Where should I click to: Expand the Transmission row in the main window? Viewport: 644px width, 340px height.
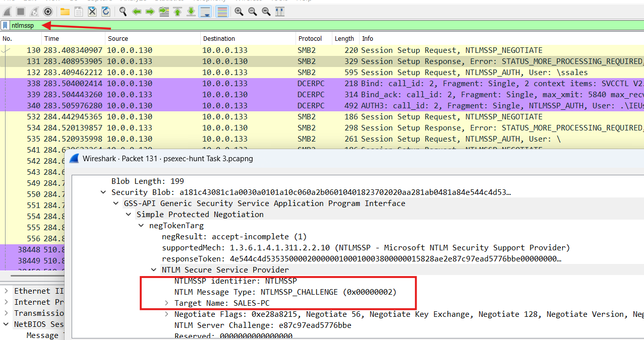6,313
